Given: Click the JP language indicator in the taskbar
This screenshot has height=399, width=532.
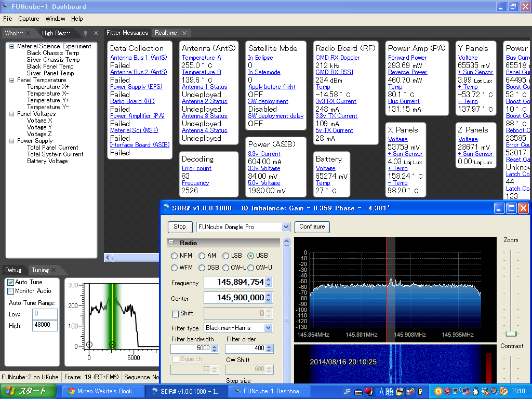Looking at the screenshot, I should pyautogui.click(x=347, y=392).
